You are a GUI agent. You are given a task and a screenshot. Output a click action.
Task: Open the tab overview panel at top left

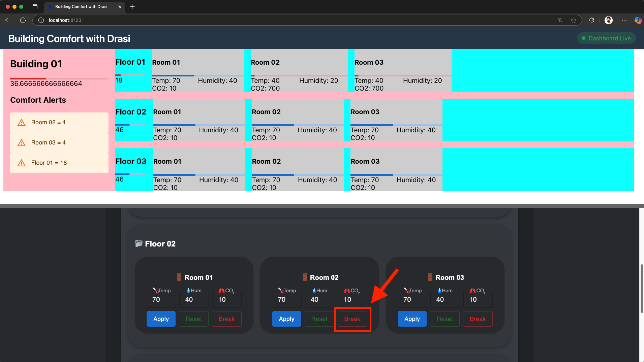coord(35,6)
